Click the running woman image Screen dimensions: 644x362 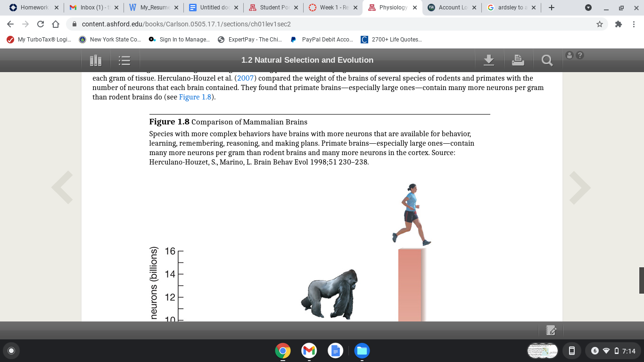(x=412, y=214)
